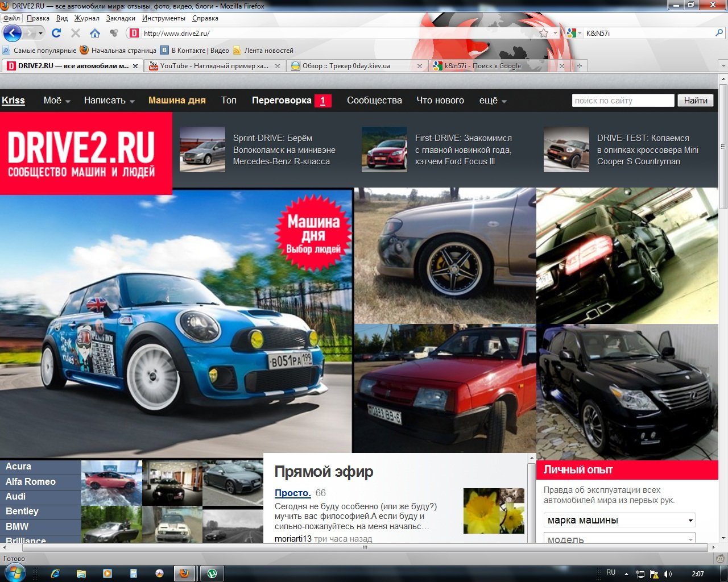Switch to the YouTube tab

pyautogui.click(x=214, y=66)
